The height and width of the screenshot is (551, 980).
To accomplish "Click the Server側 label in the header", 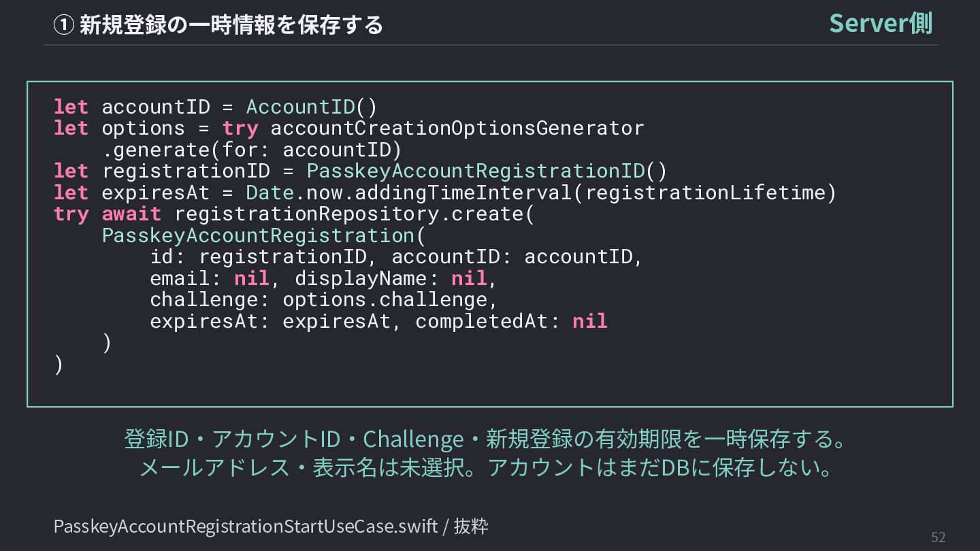I will pos(881,23).
